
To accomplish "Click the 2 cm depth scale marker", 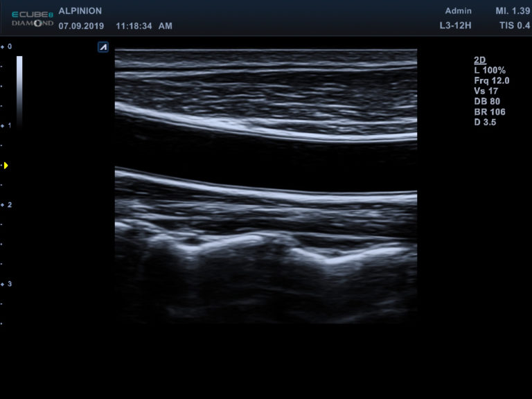I will 7,205.
